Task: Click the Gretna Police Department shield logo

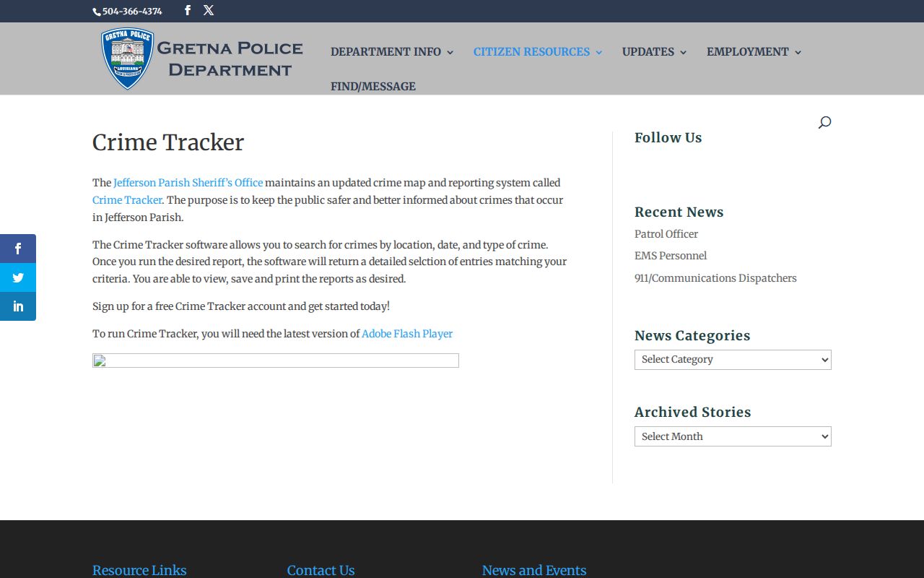Action: click(128, 59)
